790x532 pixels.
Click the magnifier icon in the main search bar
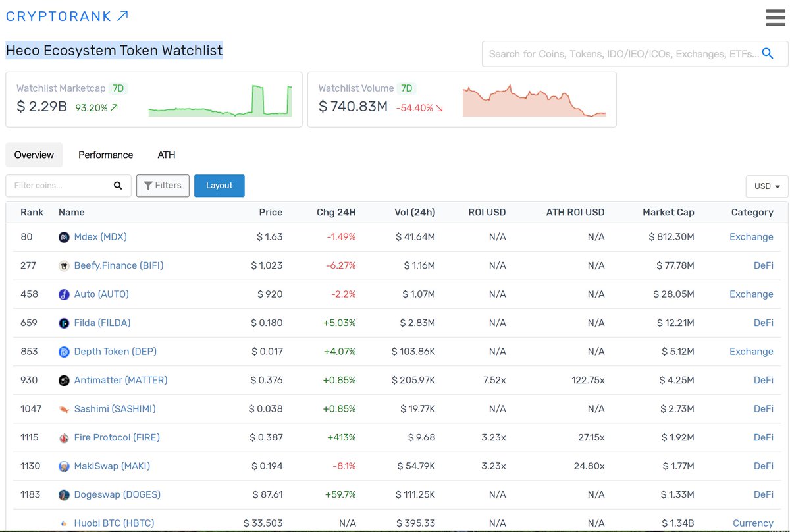(768, 53)
